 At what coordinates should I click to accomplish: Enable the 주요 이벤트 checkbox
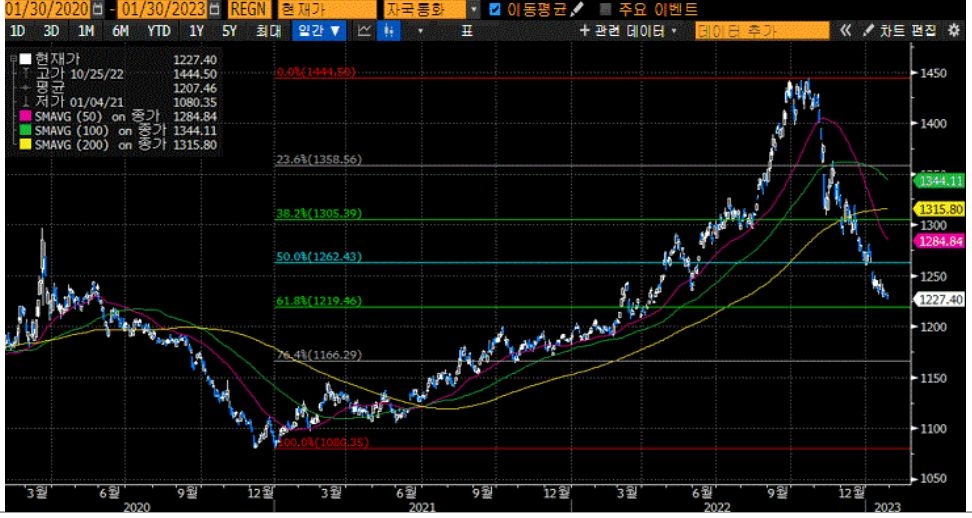tap(605, 9)
